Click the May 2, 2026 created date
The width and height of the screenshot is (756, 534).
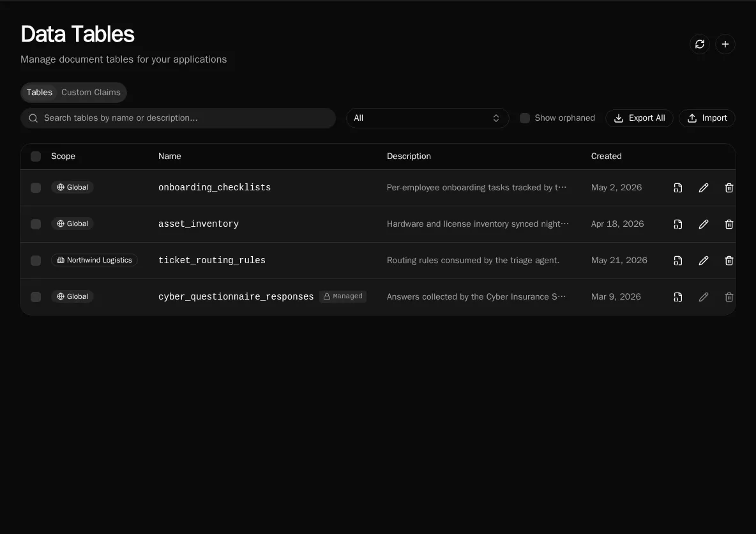pyautogui.click(x=616, y=188)
